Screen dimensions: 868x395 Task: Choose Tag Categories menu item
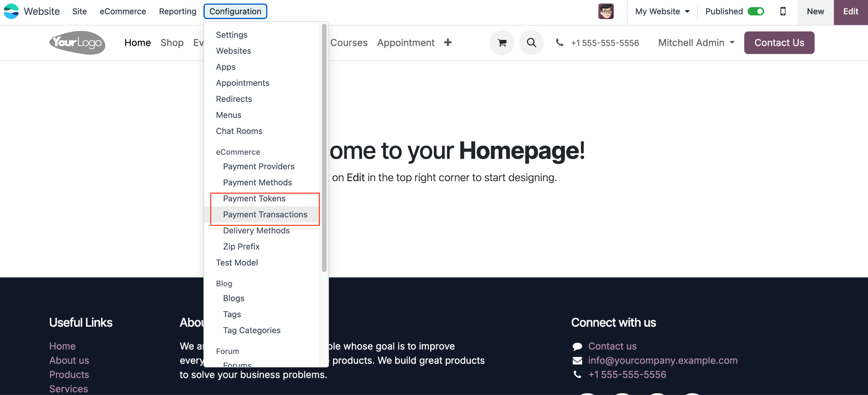[x=252, y=331]
